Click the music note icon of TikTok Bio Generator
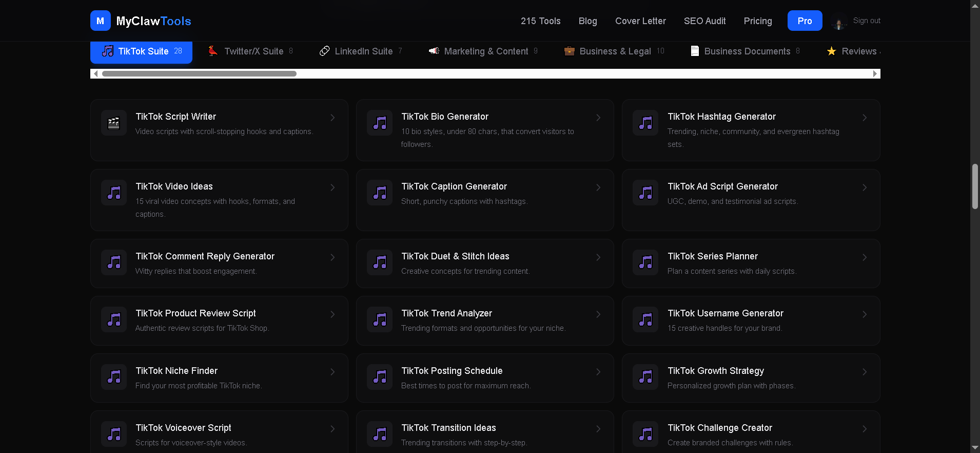 (380, 123)
